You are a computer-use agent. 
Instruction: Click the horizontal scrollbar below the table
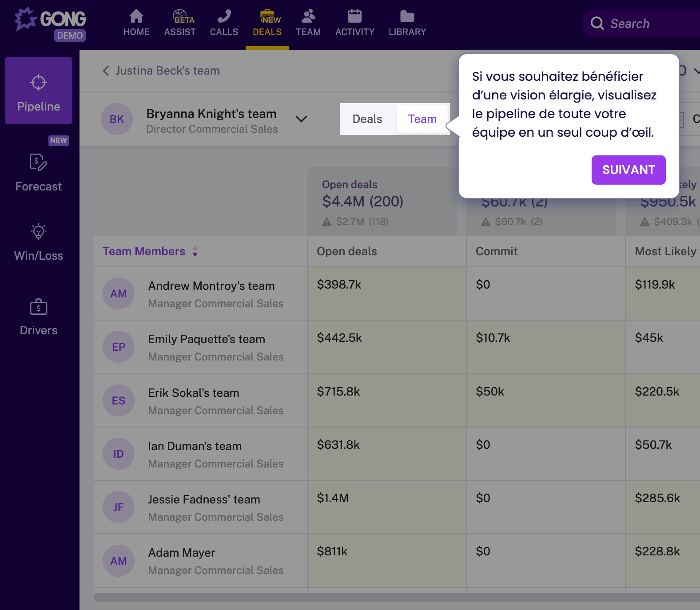pyautogui.click(x=396, y=598)
